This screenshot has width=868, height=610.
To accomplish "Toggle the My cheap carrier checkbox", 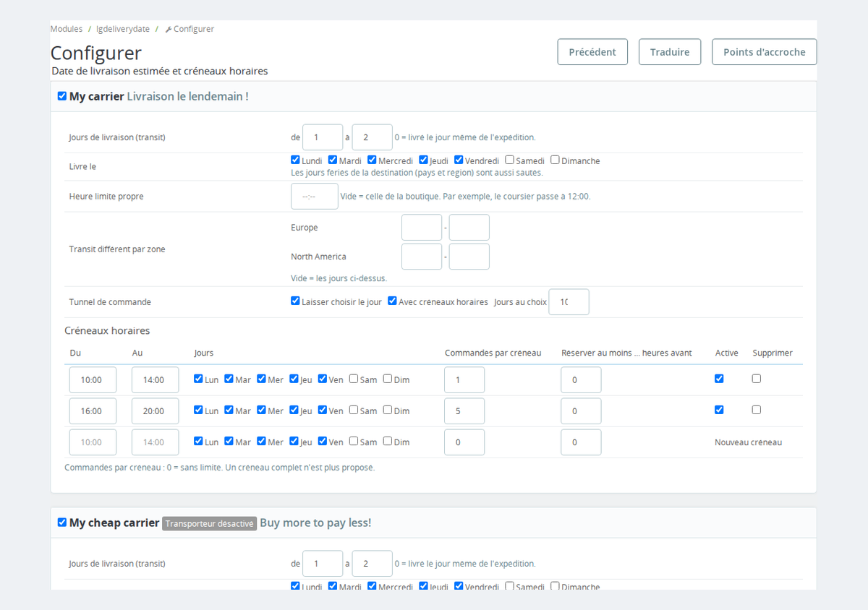I will pos(62,523).
